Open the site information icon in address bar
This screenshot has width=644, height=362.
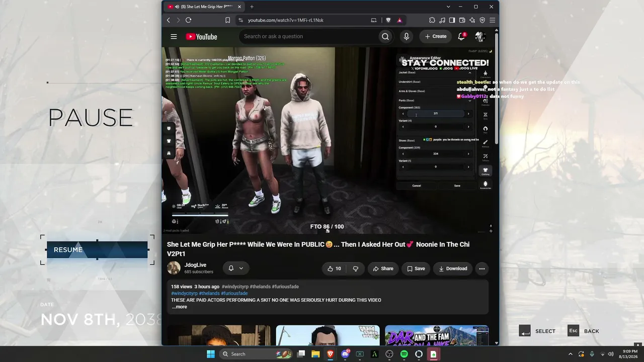point(240,20)
